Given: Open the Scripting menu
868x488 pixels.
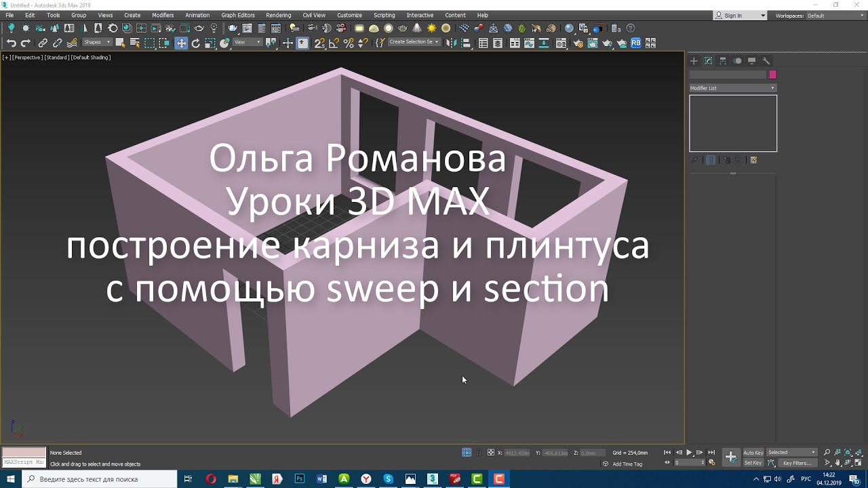Looking at the screenshot, I should (384, 15).
